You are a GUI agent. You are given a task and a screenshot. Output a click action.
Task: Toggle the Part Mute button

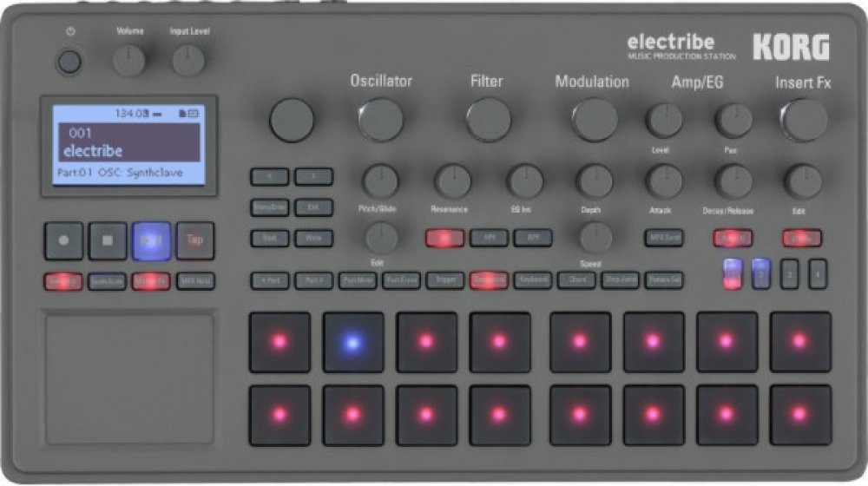pyautogui.click(x=357, y=281)
